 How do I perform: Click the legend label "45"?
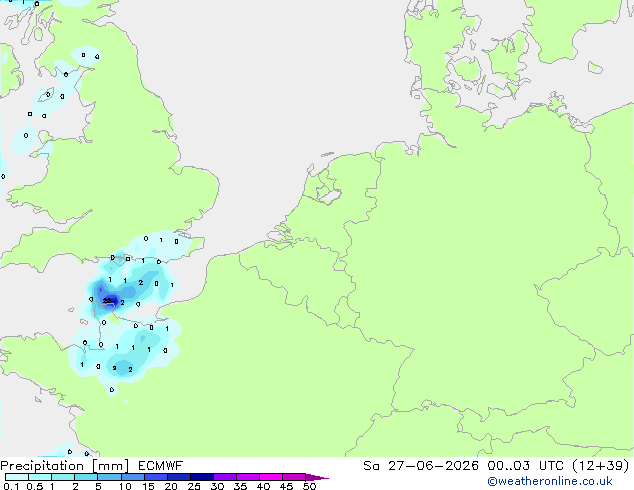coord(286,486)
